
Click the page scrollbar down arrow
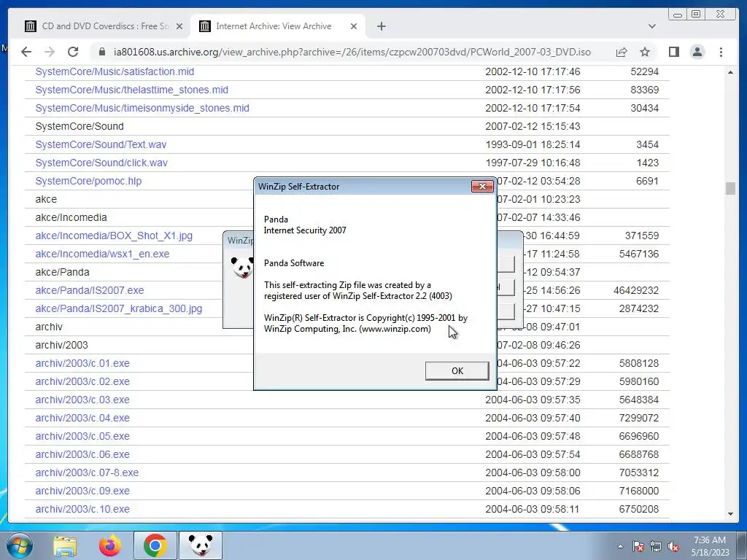coord(730,514)
